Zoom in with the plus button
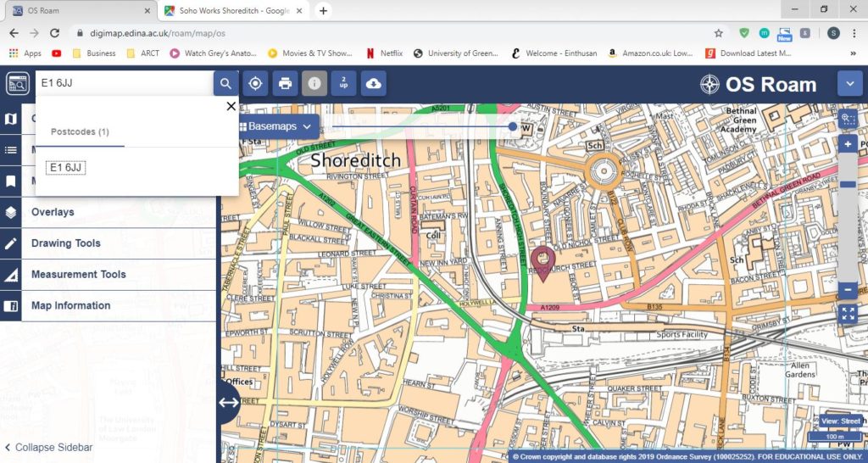868x463 pixels. pyautogui.click(x=848, y=144)
